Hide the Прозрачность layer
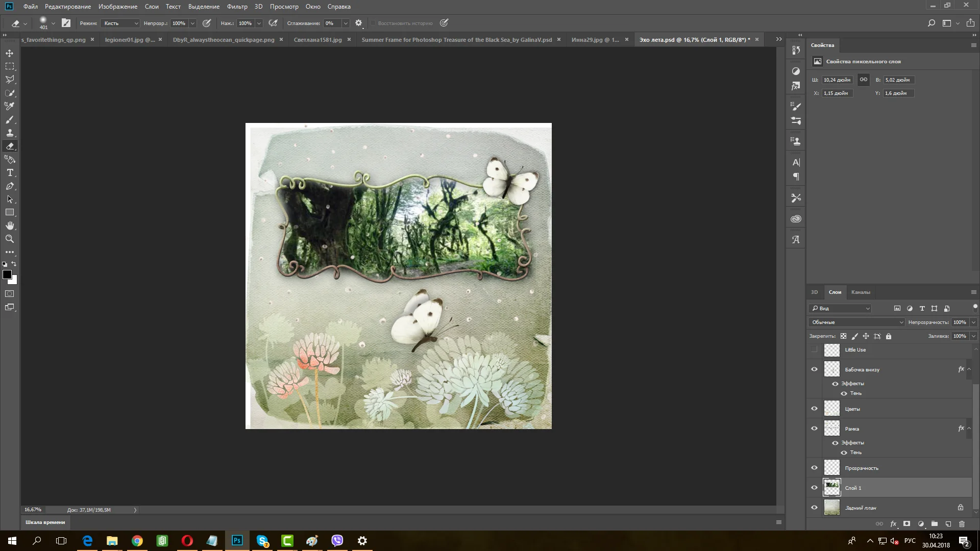980x551 pixels. [814, 468]
